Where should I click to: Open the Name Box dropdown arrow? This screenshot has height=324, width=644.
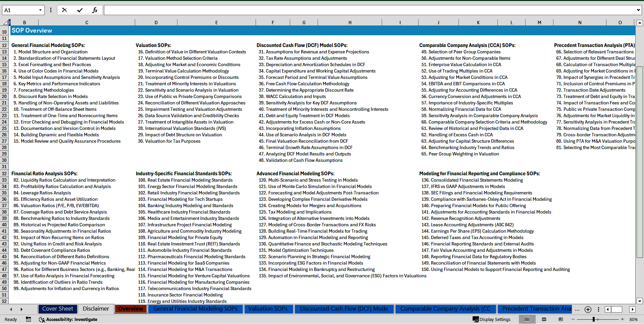coord(40,10)
